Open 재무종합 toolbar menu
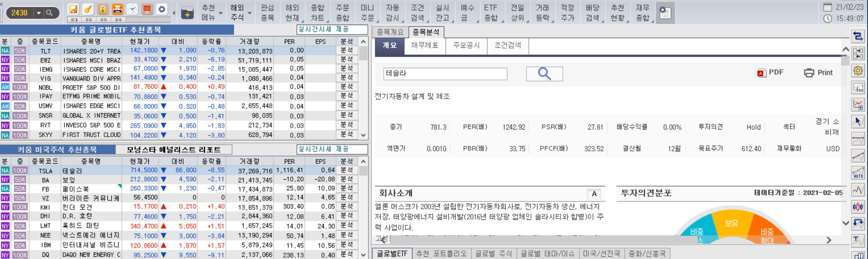The image size is (868, 259). pyautogui.click(x=642, y=13)
